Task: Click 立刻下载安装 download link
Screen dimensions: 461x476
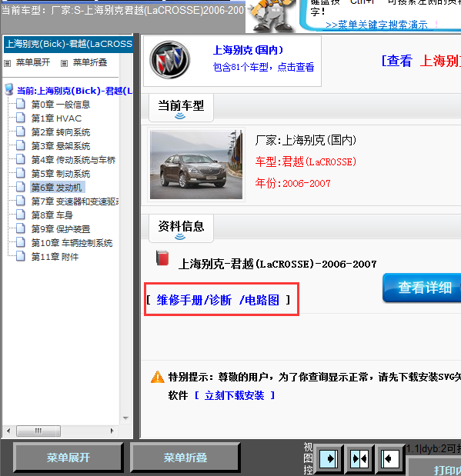Action: tap(234, 395)
